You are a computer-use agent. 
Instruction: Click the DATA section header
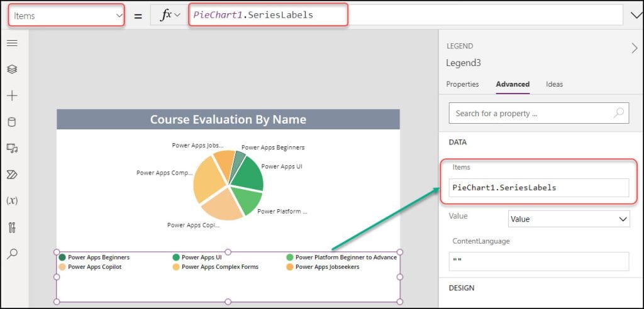[458, 143]
